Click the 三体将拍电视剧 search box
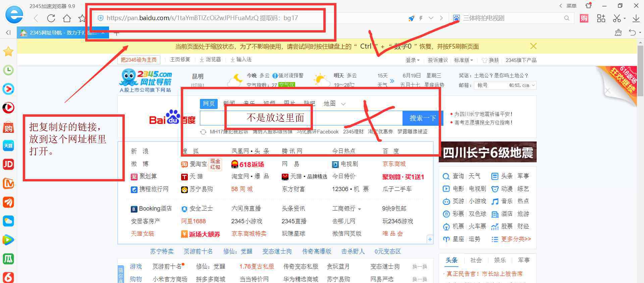This screenshot has height=283, width=644. [x=512, y=18]
